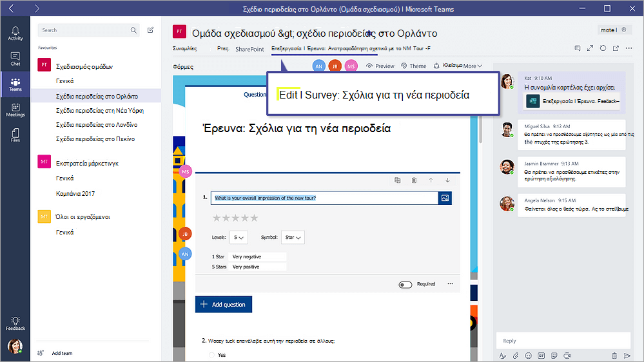
Task: Reload the tab content
Action: (x=603, y=48)
